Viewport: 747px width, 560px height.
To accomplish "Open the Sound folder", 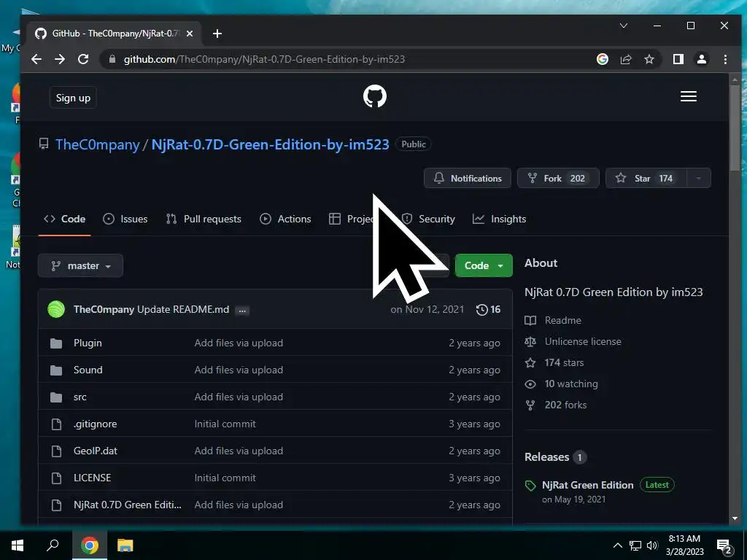I will pos(88,370).
